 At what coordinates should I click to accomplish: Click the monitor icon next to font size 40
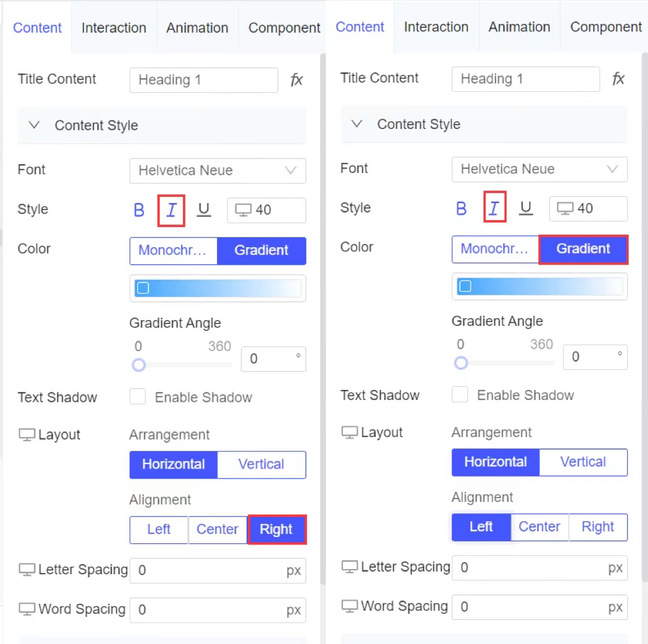point(243,210)
